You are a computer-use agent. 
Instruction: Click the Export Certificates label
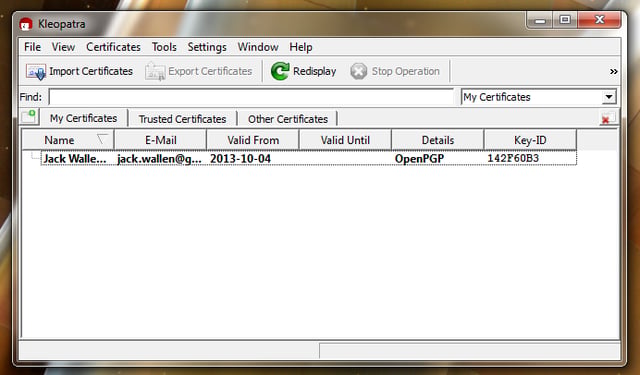[x=210, y=71]
